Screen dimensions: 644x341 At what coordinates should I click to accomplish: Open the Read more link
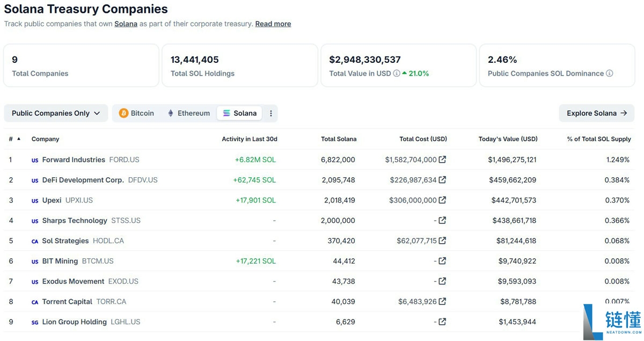[273, 24]
